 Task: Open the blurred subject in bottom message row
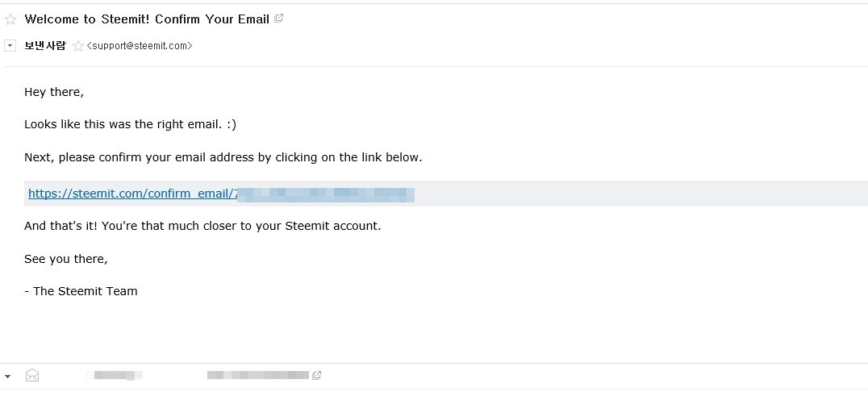click(x=258, y=375)
